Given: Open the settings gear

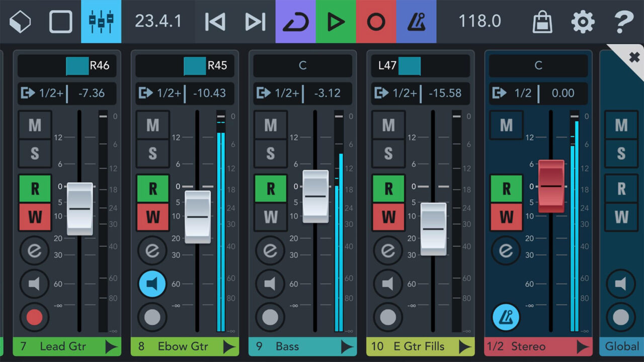Looking at the screenshot, I should click(x=582, y=21).
